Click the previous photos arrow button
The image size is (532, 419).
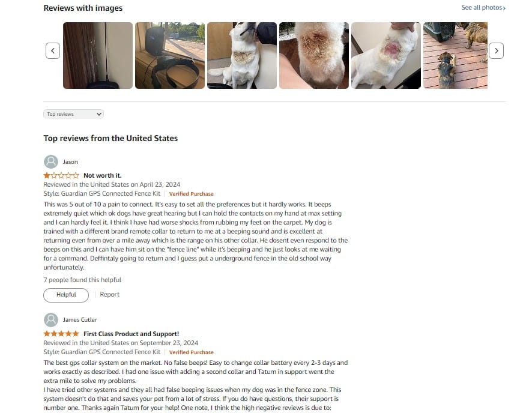coord(53,50)
